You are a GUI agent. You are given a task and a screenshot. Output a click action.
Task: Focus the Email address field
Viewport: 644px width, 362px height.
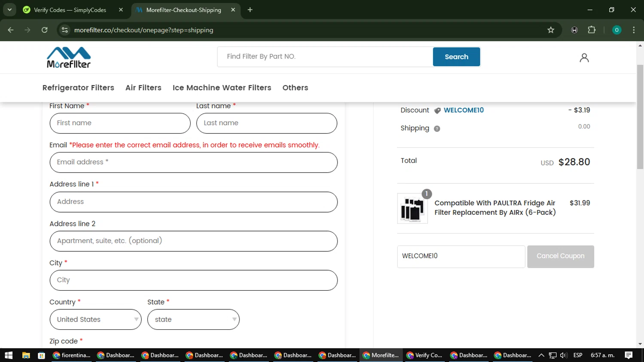click(x=194, y=162)
